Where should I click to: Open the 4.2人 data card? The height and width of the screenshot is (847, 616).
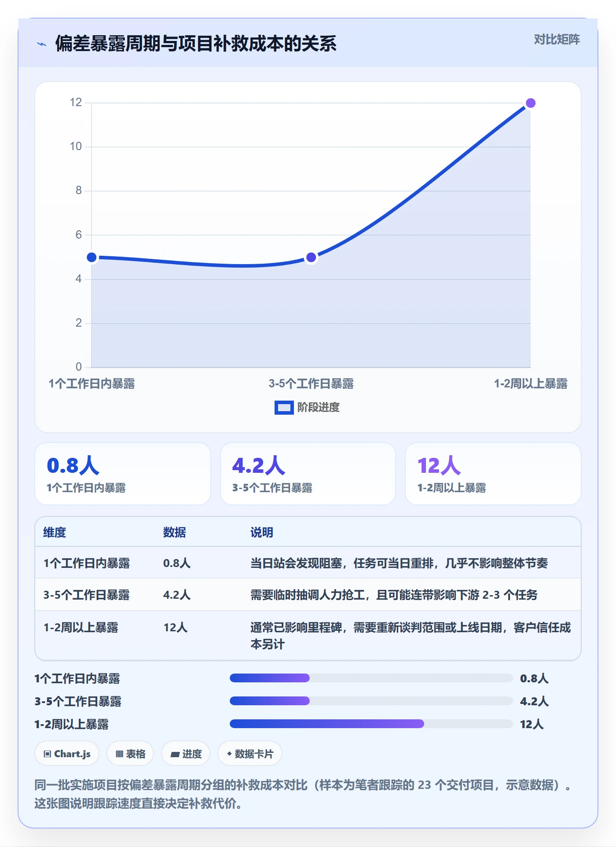pos(308,474)
